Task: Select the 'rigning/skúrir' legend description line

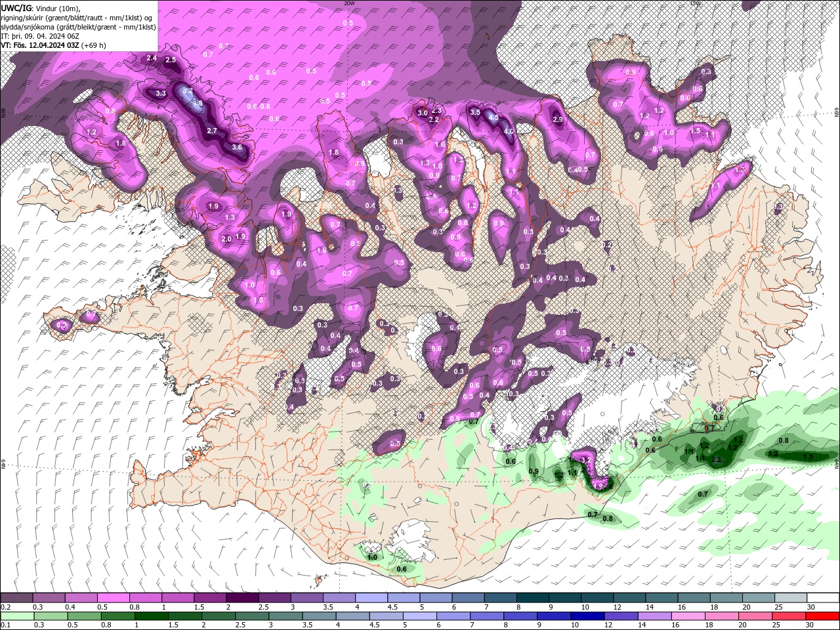Action: tap(77, 17)
